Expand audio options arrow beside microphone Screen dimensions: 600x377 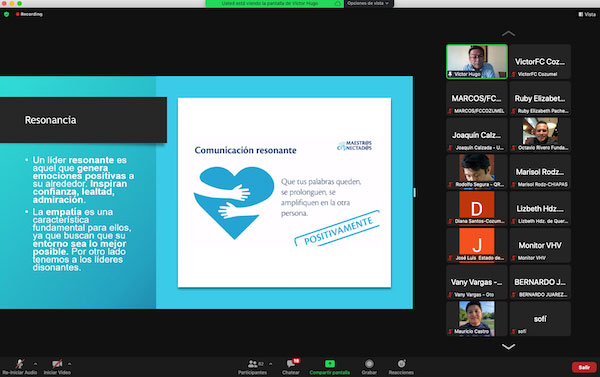(x=35, y=364)
